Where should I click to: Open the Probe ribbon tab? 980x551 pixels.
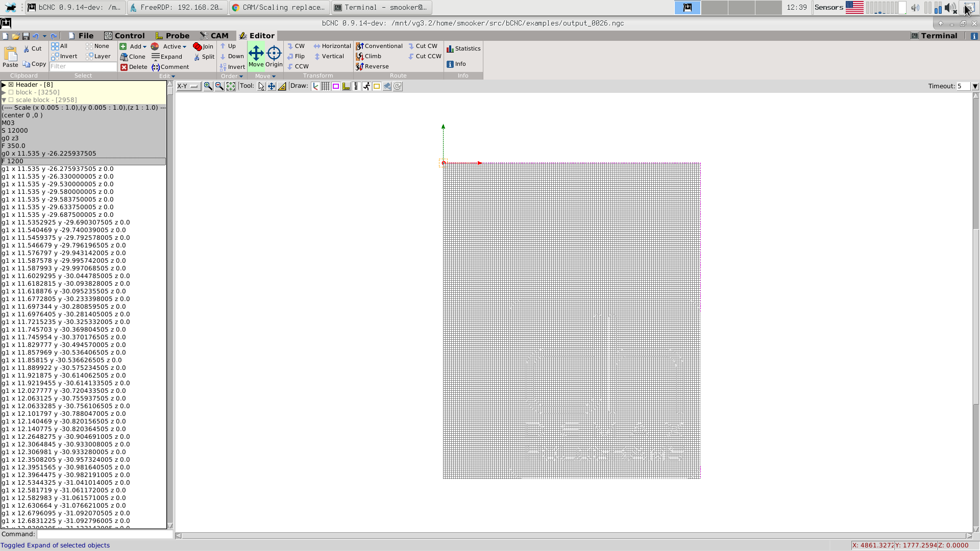click(173, 36)
